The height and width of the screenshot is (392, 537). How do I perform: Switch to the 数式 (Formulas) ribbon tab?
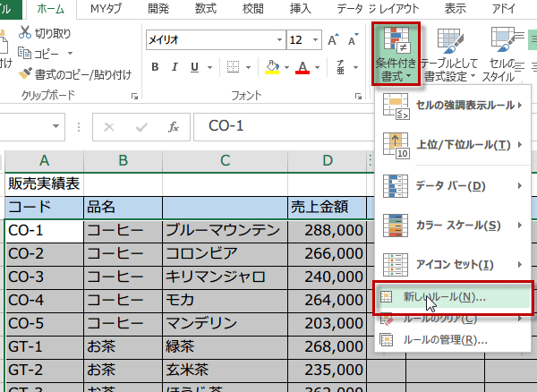click(205, 9)
